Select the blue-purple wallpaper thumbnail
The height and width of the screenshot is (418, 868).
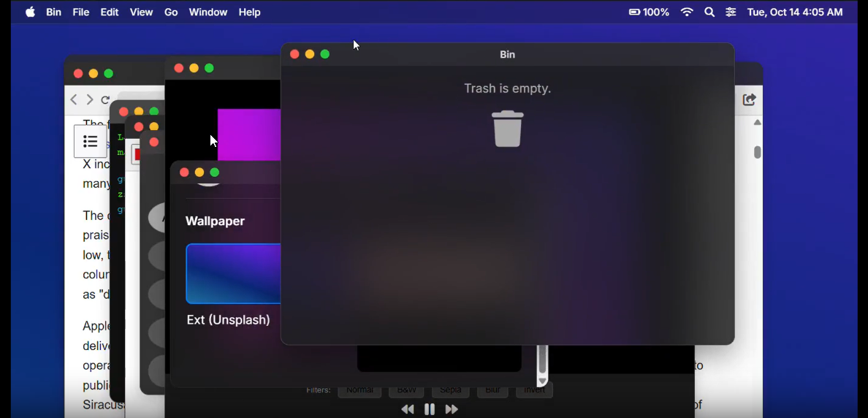point(233,273)
